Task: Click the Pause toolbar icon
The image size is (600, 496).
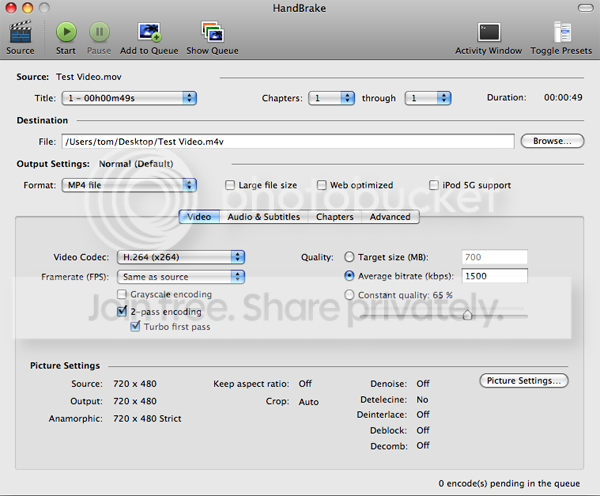Action: (x=100, y=33)
